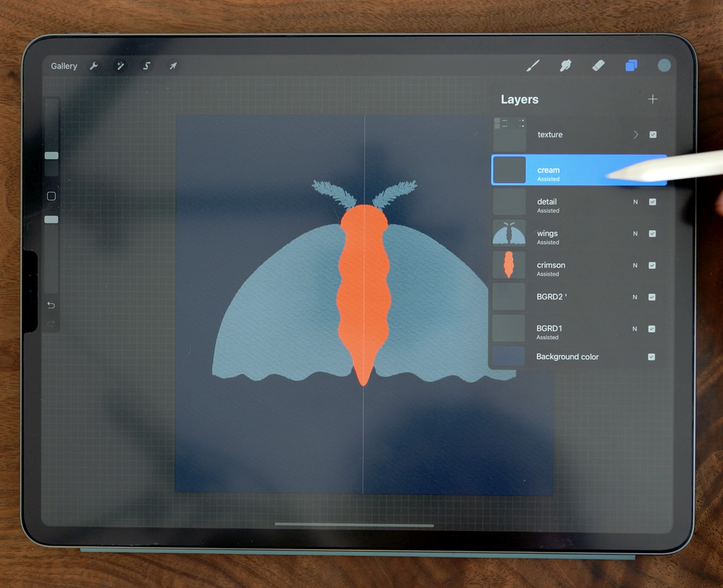The width and height of the screenshot is (723, 588).
Task: Open the active color swatch
Action: click(664, 65)
